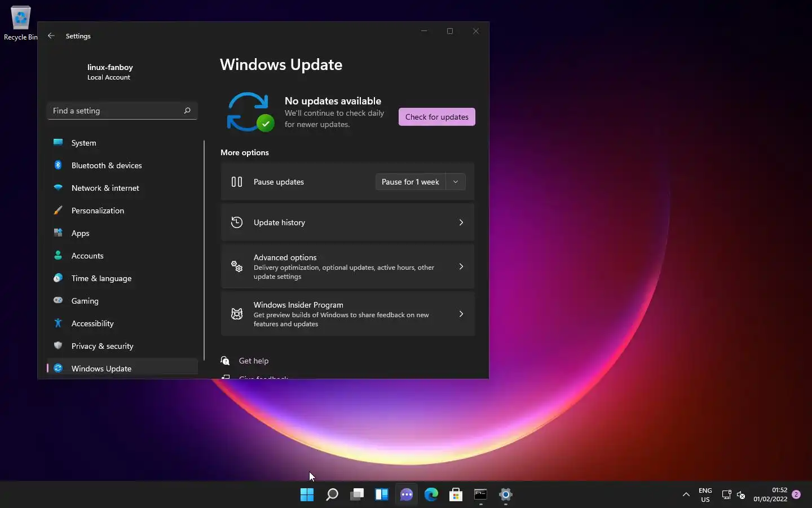Click Check for updates button

click(x=437, y=117)
